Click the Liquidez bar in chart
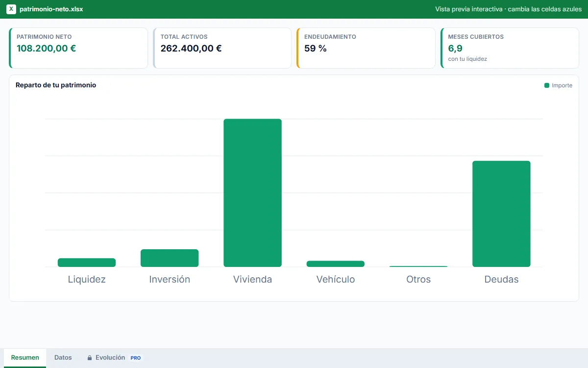This screenshot has height=368, width=588. [x=87, y=263]
